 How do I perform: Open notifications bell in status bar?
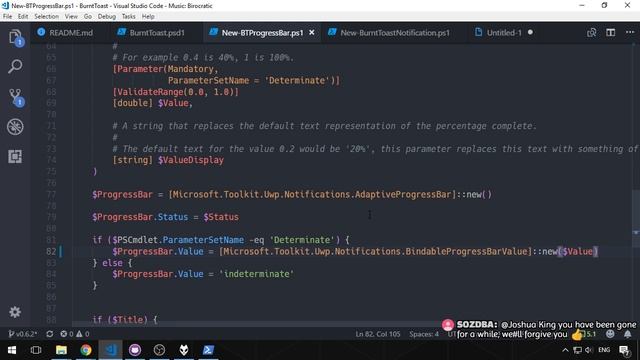[x=628, y=334]
